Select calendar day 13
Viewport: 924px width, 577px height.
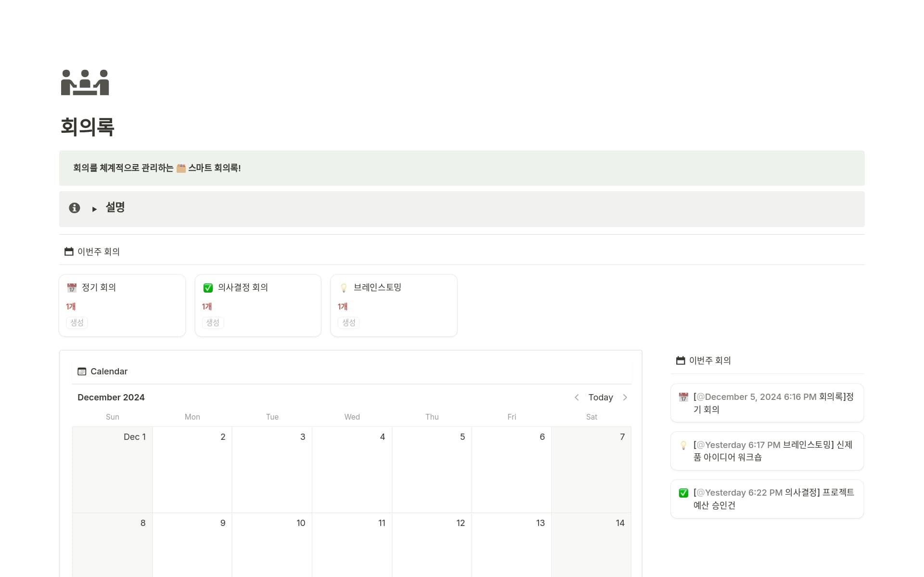pyautogui.click(x=512, y=545)
